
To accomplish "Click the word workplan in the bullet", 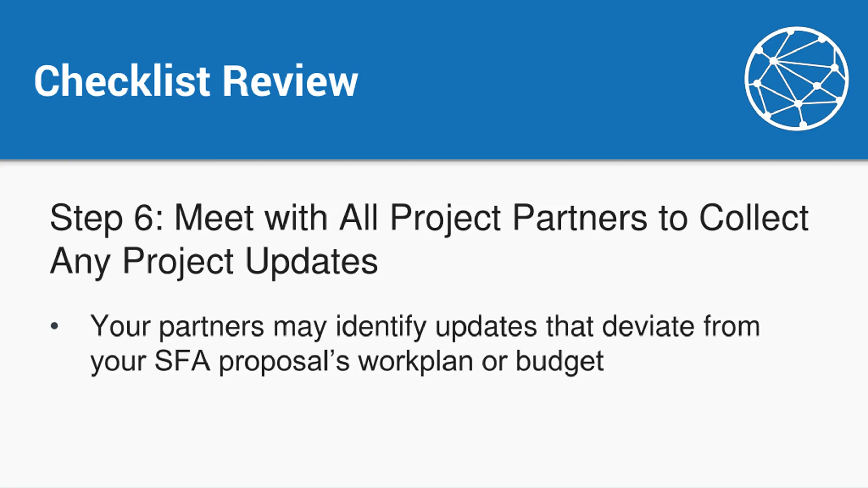I will (416, 362).
